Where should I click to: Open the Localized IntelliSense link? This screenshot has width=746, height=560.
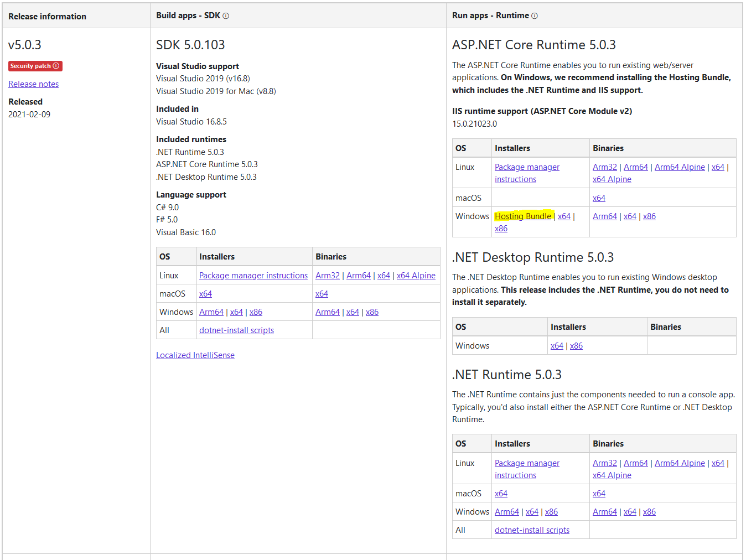(x=195, y=355)
